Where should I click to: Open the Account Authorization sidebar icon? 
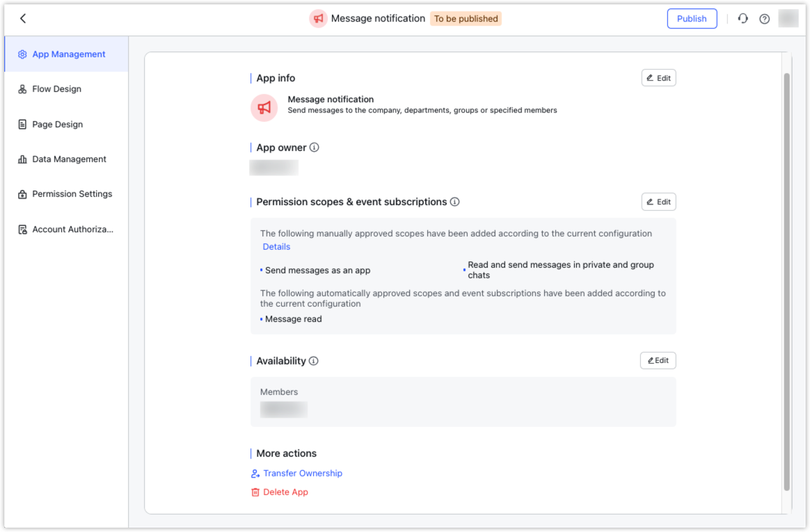click(x=22, y=229)
